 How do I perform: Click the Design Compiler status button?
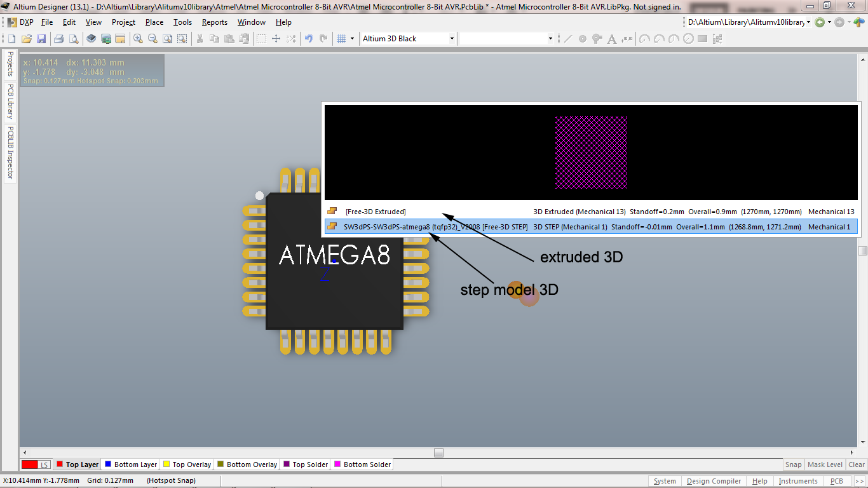[x=714, y=481]
